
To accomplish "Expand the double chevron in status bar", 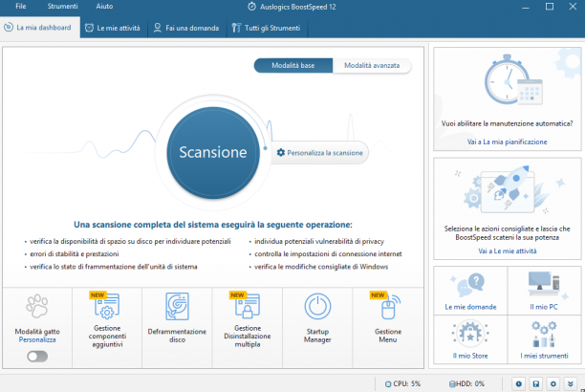I will [x=570, y=383].
